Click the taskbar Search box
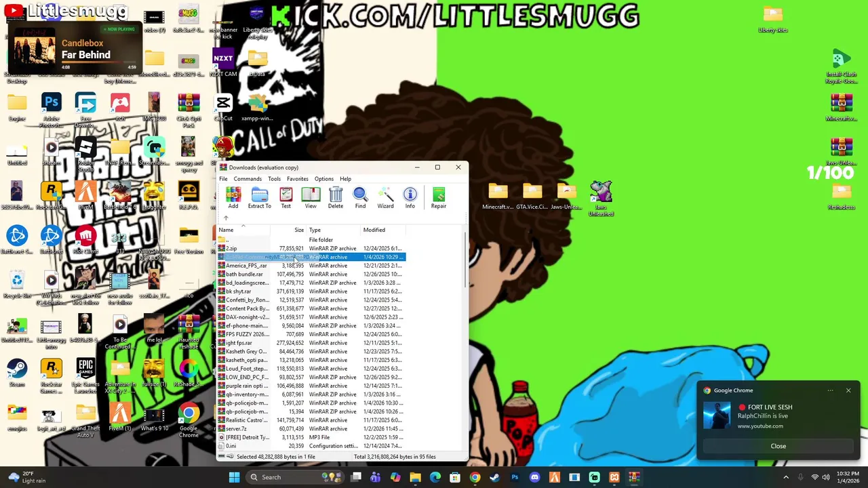Viewport: 868px width, 488px height. coord(296,477)
